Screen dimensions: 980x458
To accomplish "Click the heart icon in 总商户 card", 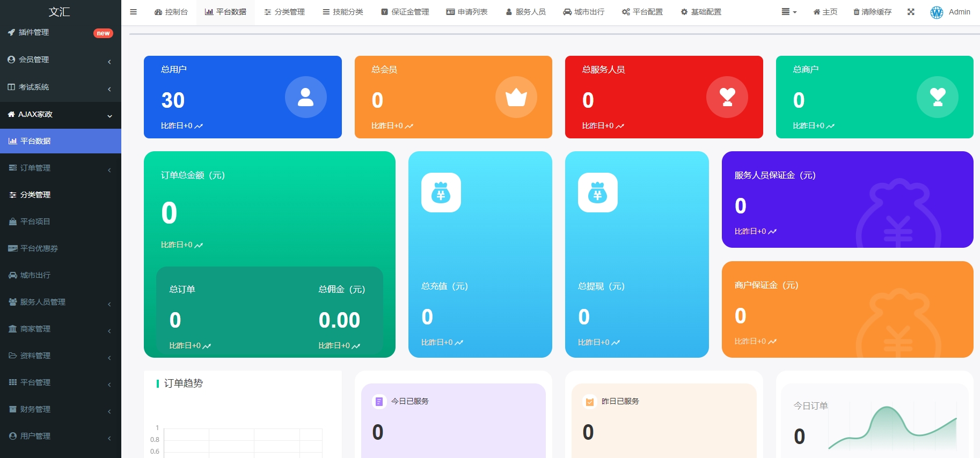I will [x=938, y=97].
